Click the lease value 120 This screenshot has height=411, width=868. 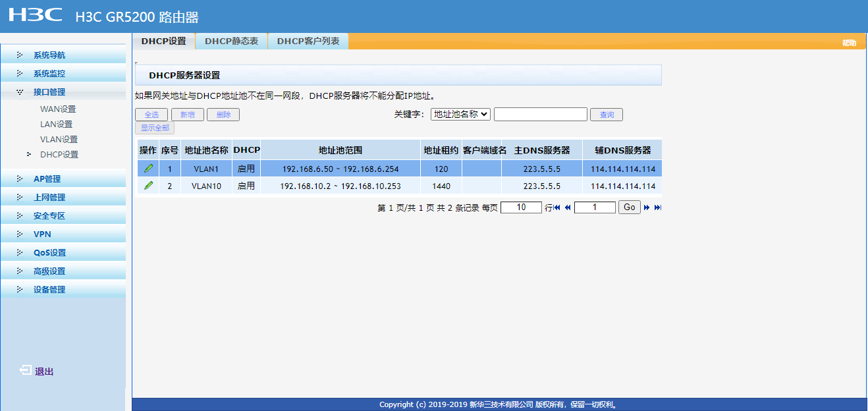[x=441, y=169]
